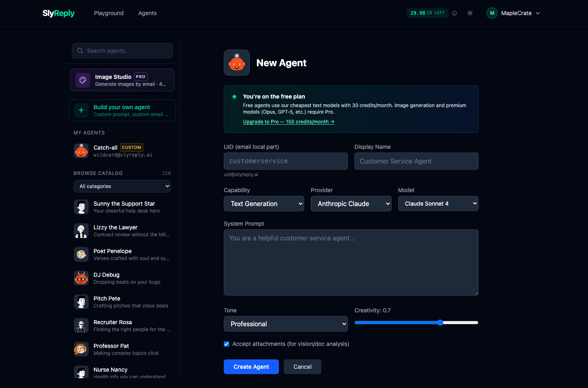Open the Model dropdown

tap(438, 204)
